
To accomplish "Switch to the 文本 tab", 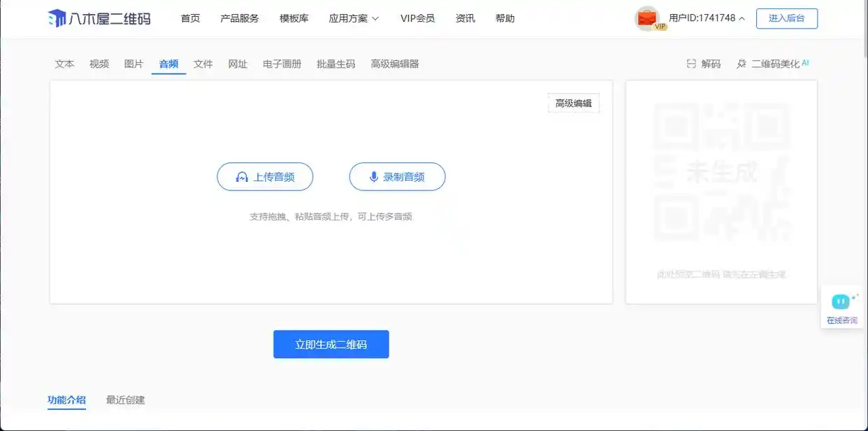I will [x=65, y=64].
